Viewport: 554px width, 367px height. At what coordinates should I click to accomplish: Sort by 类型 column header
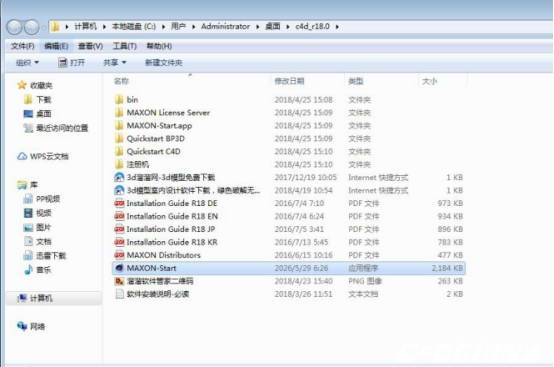tap(355, 81)
